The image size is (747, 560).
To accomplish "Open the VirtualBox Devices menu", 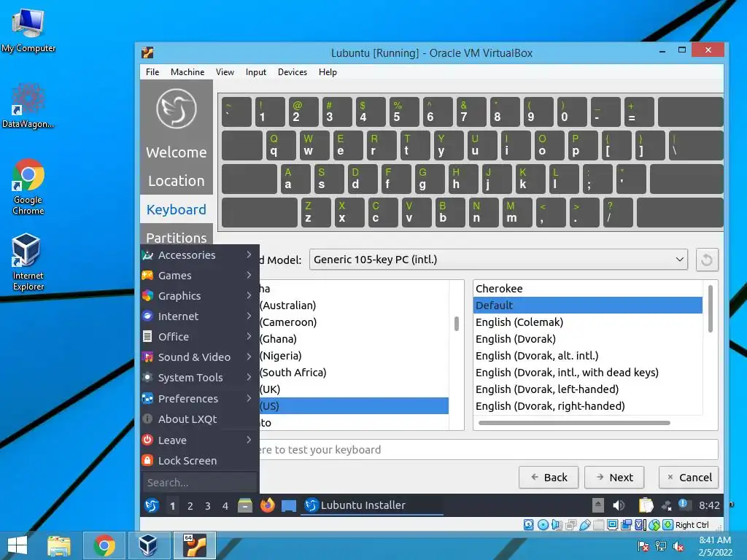I will [293, 72].
